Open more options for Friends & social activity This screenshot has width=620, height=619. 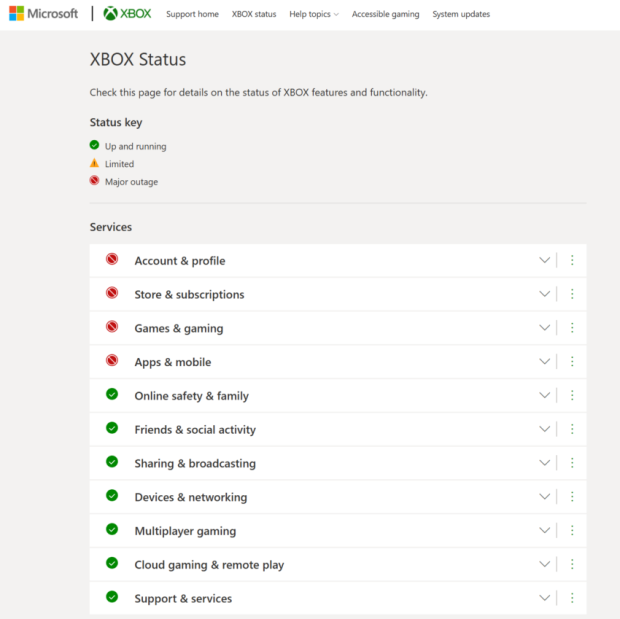coord(572,429)
